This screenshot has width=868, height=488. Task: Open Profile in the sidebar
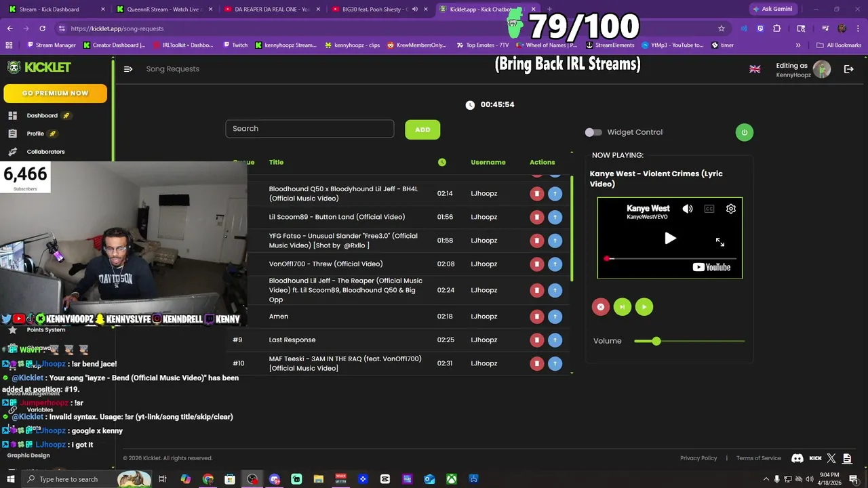point(35,134)
